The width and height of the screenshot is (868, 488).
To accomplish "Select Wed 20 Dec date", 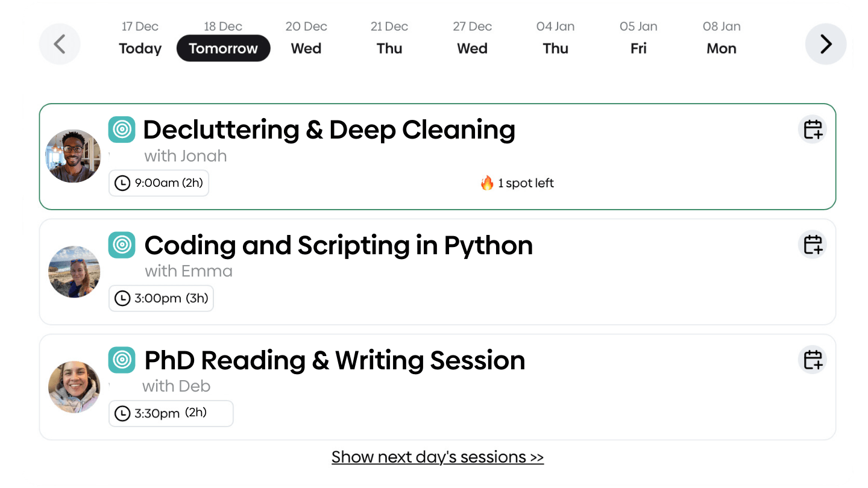I will pyautogui.click(x=306, y=38).
